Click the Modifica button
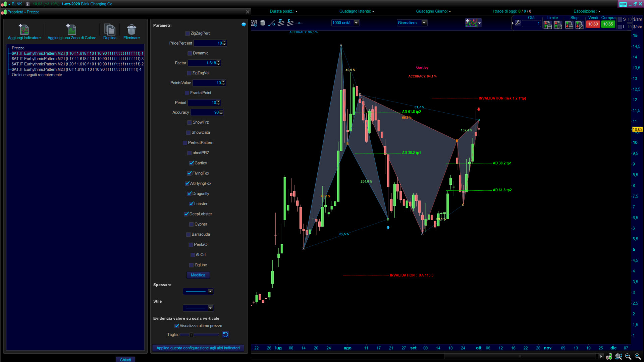This screenshot has height=362, width=644. coord(198,275)
